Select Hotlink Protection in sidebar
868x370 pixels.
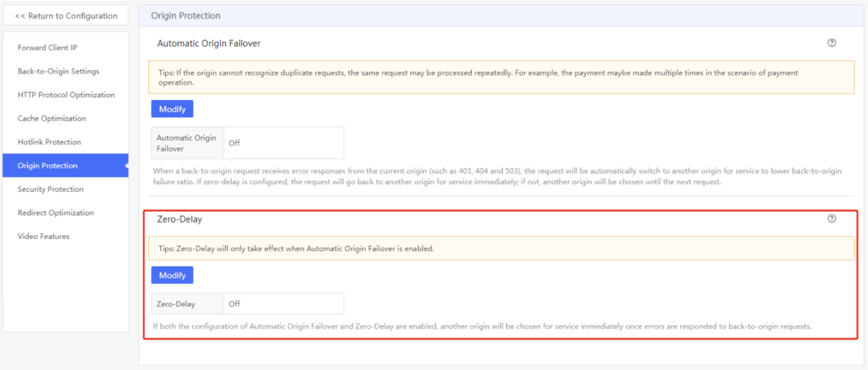[x=66, y=142]
